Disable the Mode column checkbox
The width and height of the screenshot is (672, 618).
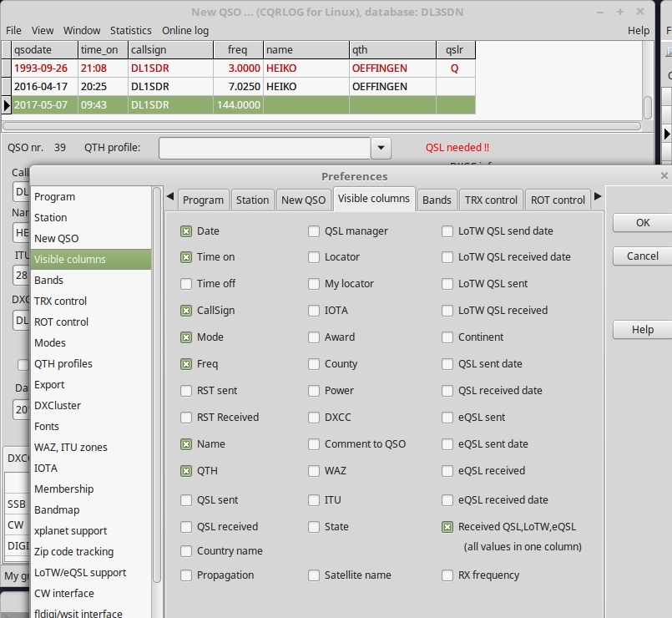(x=186, y=337)
